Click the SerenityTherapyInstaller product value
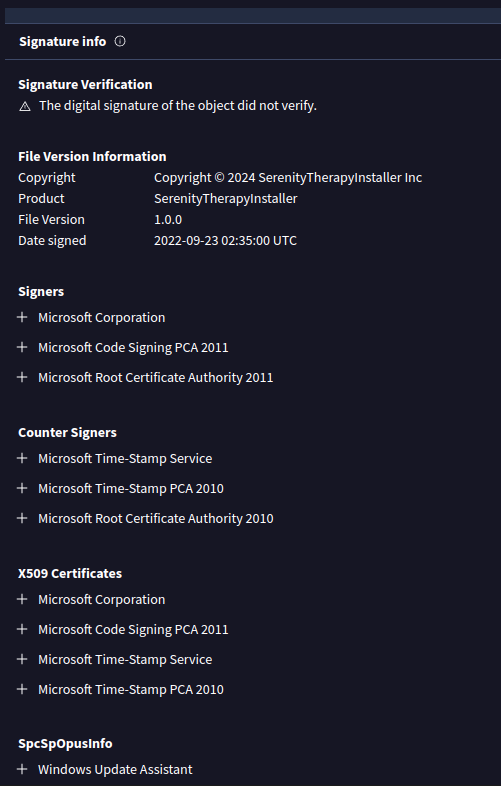This screenshot has height=786, width=501. [226, 199]
